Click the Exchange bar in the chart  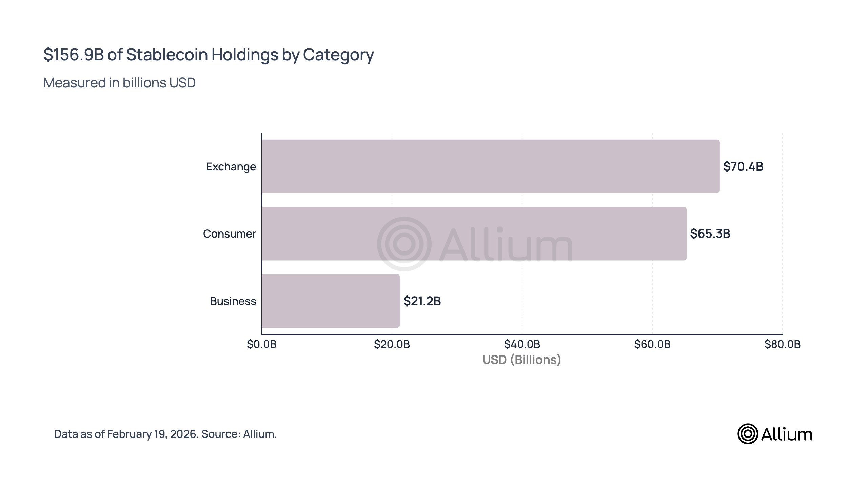[x=490, y=166]
